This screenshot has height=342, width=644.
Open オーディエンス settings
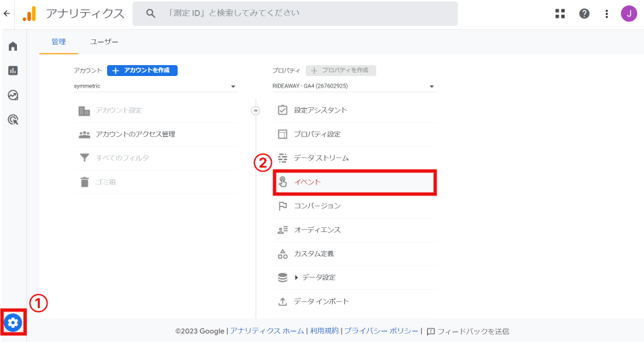[355, 230]
